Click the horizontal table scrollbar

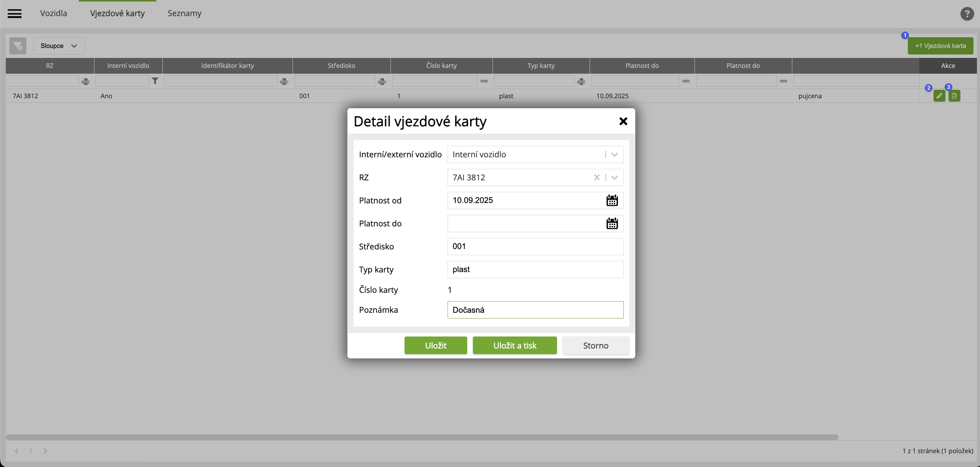pyautogui.click(x=421, y=437)
